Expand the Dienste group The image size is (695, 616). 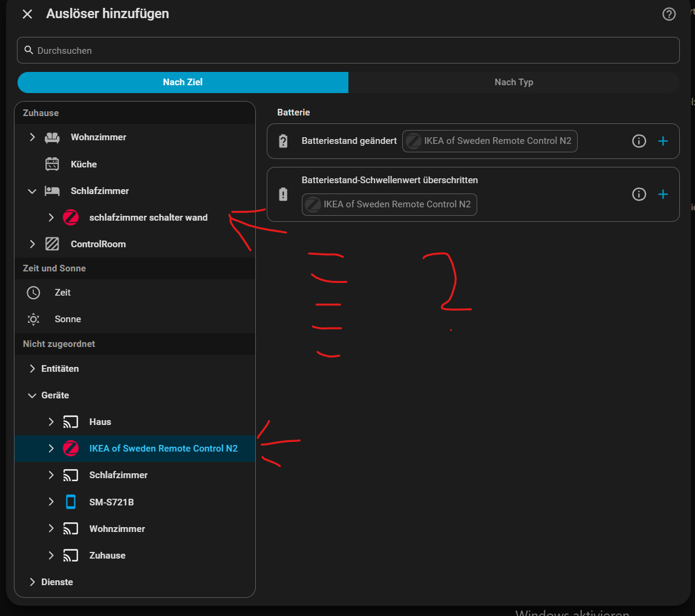(32, 582)
